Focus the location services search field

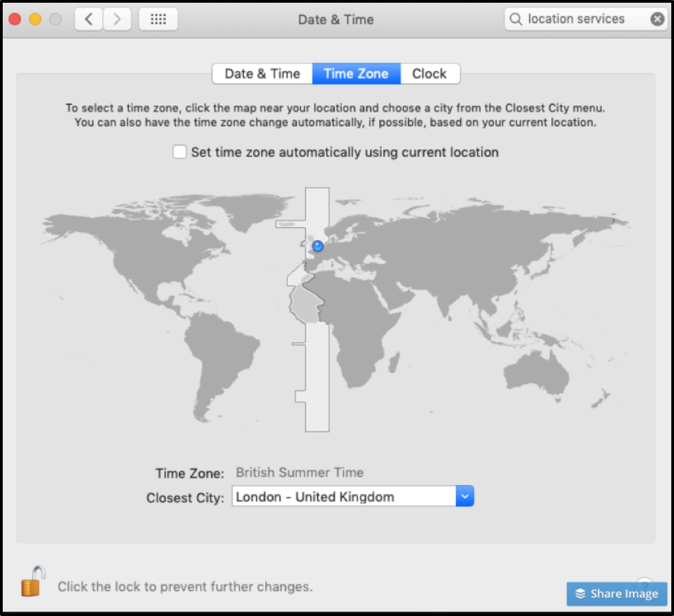583,19
